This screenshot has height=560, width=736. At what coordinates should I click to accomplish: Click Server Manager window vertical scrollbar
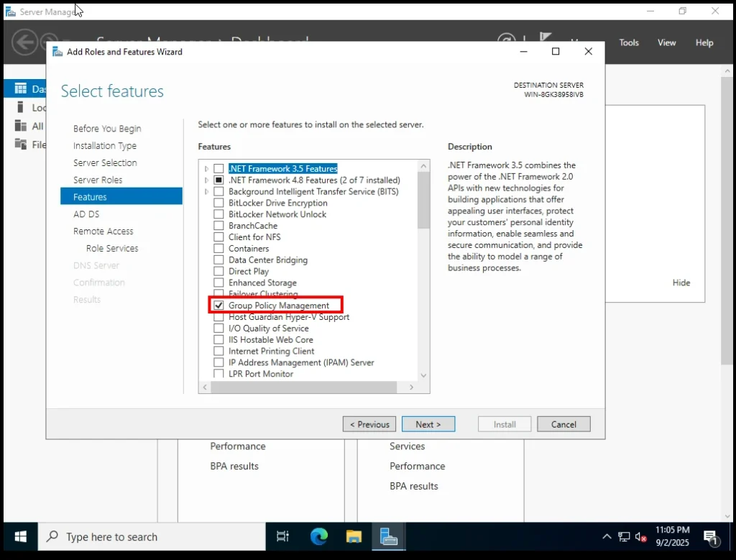[x=727, y=221]
